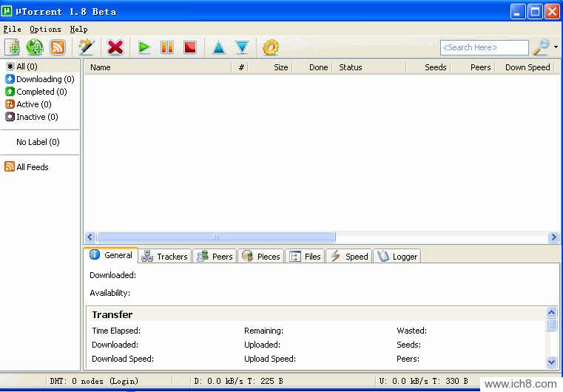The width and height of the screenshot is (563, 392).
Task: Switch to the Trackers tab
Action: [x=165, y=257]
